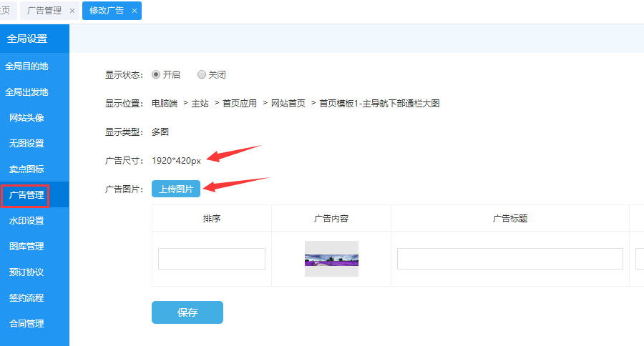Close the 修改广告 tab
The width and height of the screenshot is (644, 346).
coord(134,11)
